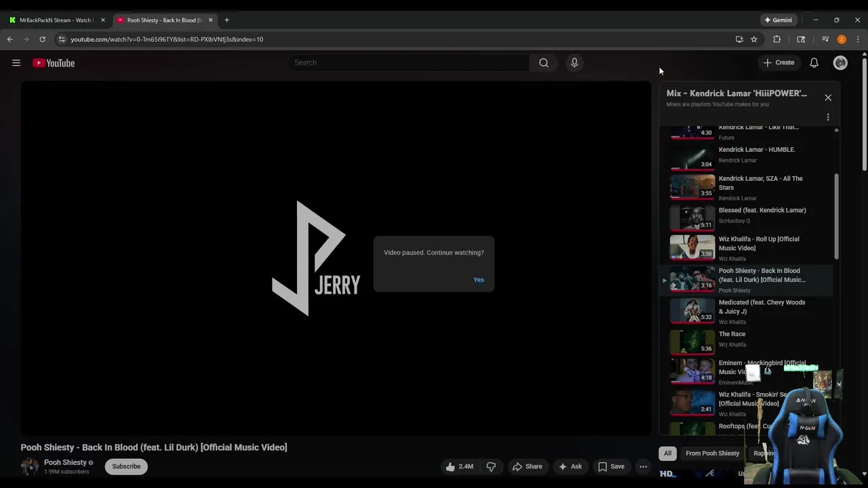Open Gemini in Chrome
The image size is (868, 488).
pos(778,20)
